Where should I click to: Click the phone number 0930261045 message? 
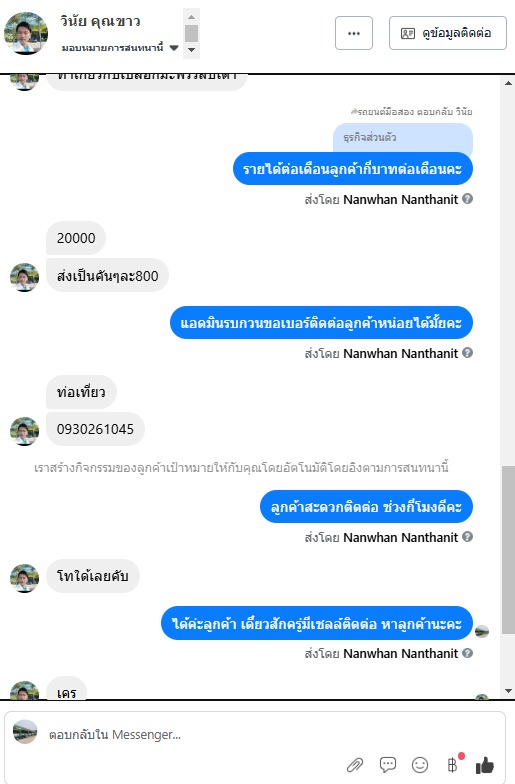click(x=96, y=429)
